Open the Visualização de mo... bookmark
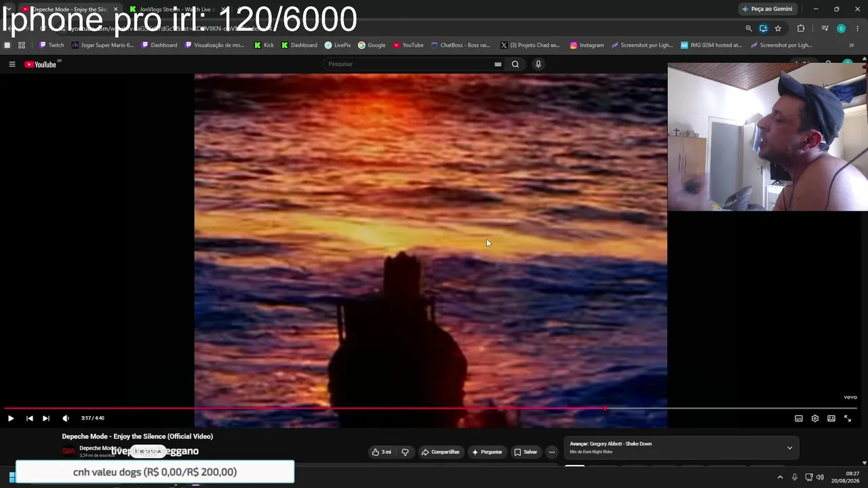 (x=214, y=45)
